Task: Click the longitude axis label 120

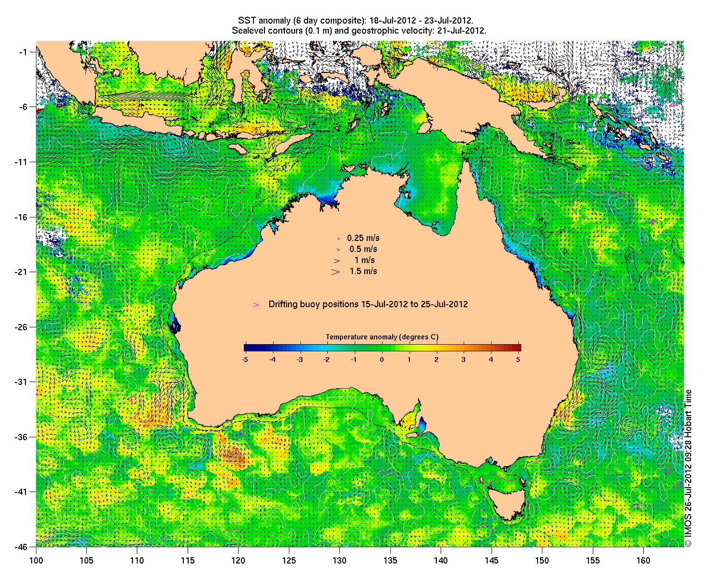Action: click(238, 561)
